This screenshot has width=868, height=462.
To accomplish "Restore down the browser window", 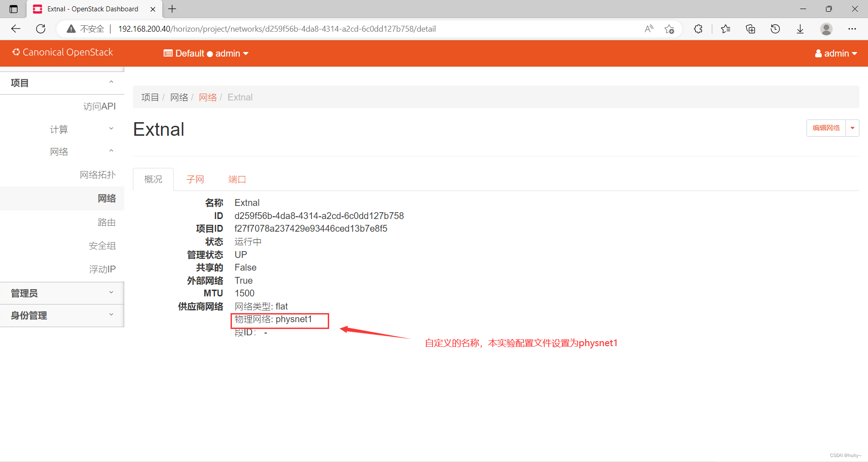I will coord(829,9).
